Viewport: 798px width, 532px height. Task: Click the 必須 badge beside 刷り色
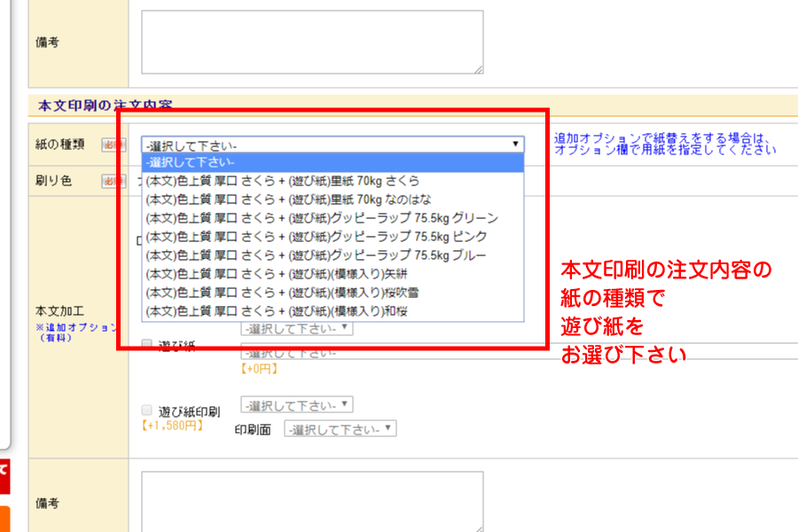pos(110,181)
